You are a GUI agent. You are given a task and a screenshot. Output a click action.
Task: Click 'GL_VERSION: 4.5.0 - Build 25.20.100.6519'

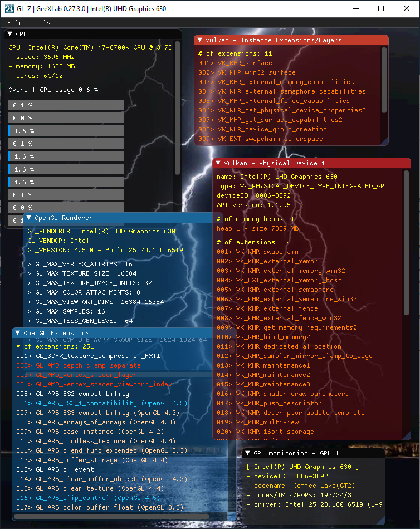pos(105,250)
